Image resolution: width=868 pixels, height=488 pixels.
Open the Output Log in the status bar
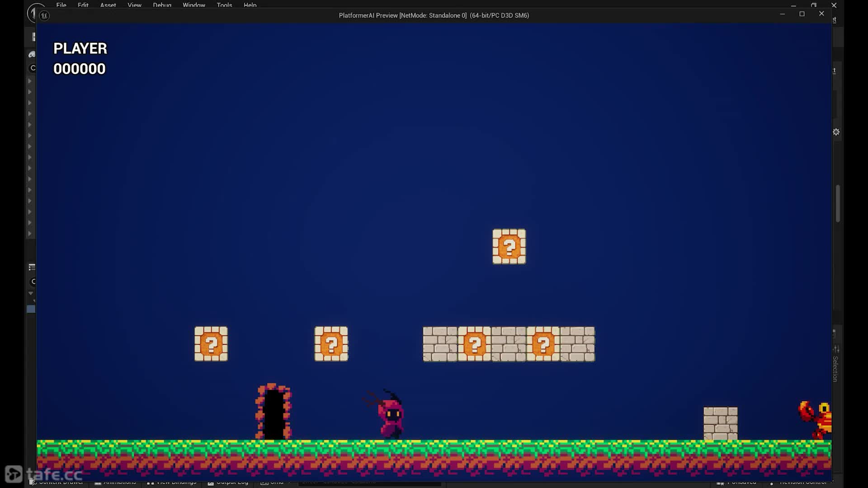(x=228, y=482)
